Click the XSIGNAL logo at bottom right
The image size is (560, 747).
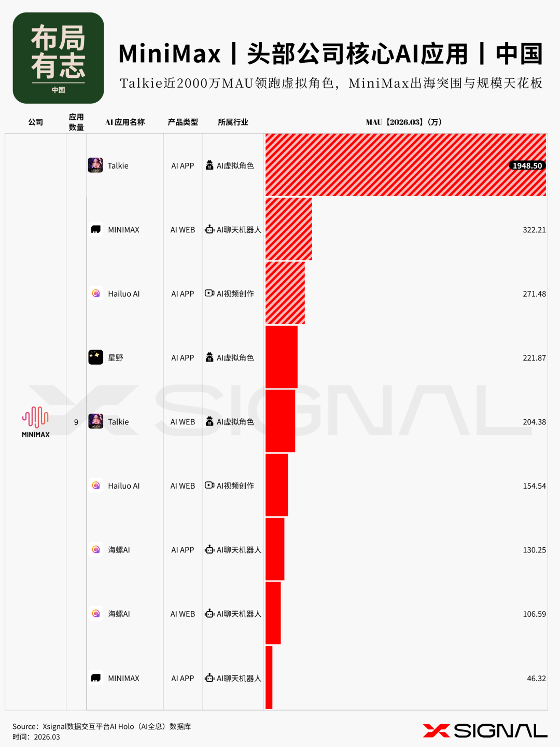pyautogui.click(x=485, y=730)
